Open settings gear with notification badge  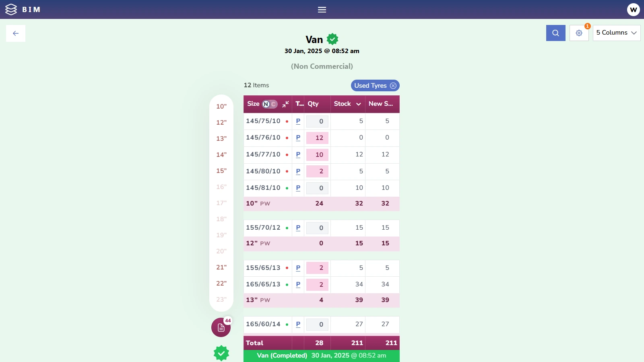(579, 33)
